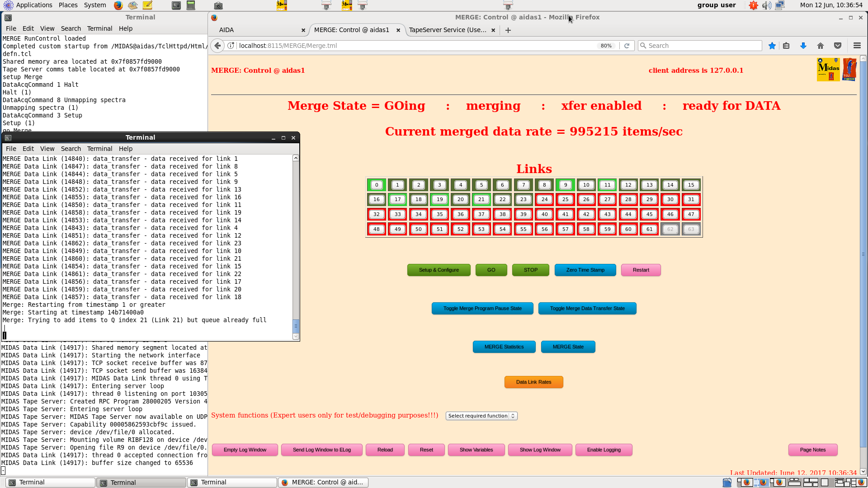Open File menu in the background Terminal
Image resolution: width=868 pixels, height=488 pixels.
[11, 28]
